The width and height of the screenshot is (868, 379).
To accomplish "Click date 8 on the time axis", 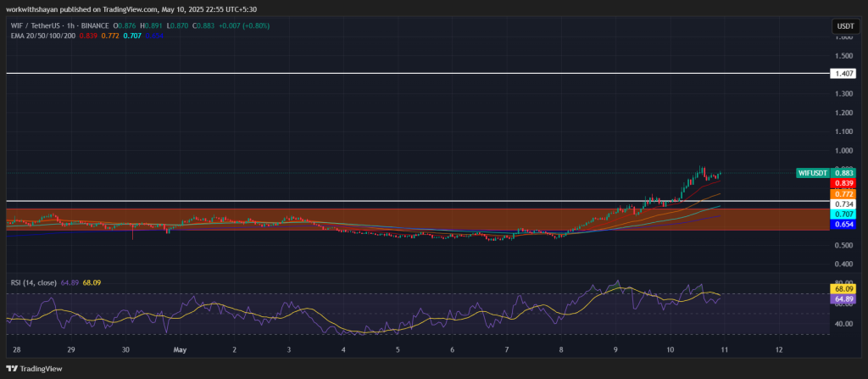I will click(561, 348).
